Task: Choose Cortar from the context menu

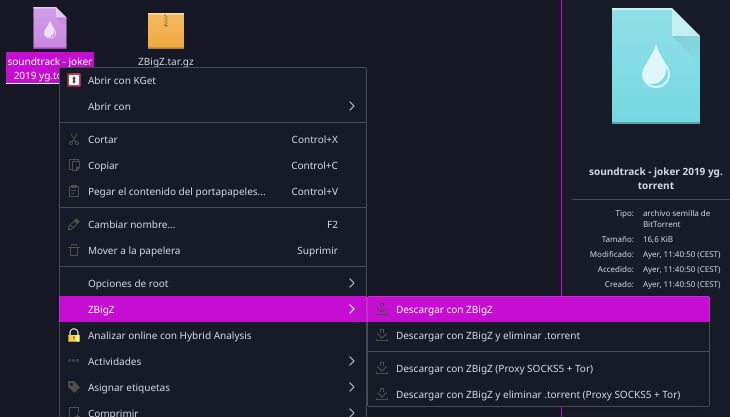Action: tap(213, 139)
